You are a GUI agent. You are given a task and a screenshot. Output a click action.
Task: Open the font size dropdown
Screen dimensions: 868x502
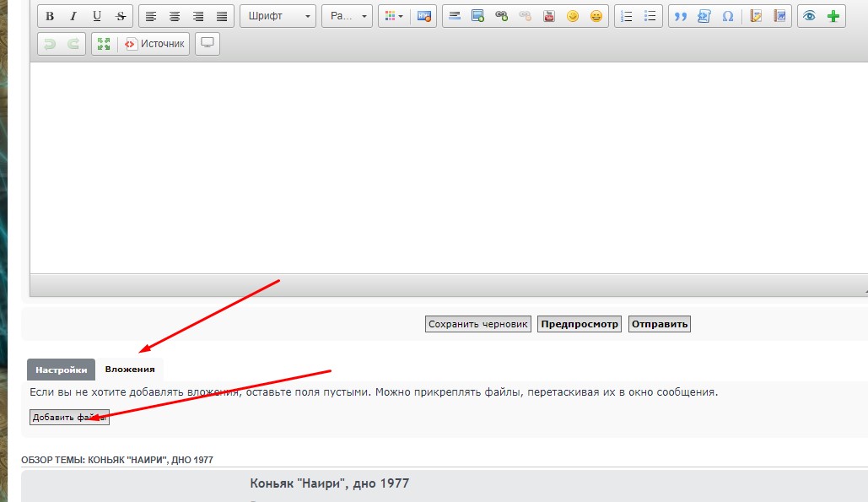[347, 16]
